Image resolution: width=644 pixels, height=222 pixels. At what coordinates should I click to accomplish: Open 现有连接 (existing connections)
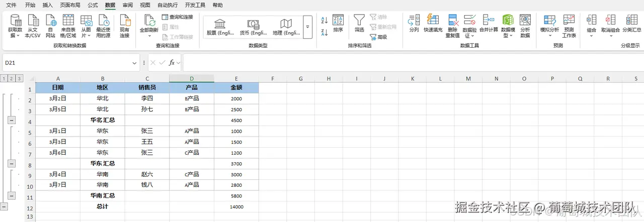(124, 26)
